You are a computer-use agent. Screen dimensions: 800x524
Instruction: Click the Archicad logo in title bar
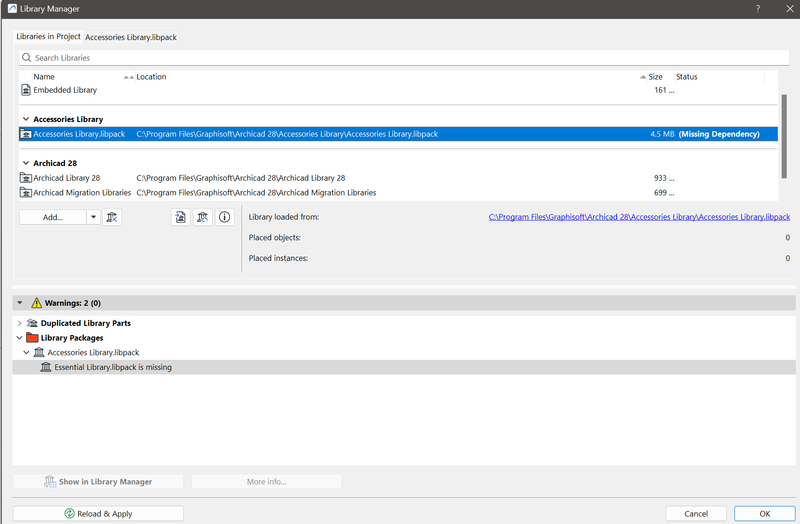[12, 9]
